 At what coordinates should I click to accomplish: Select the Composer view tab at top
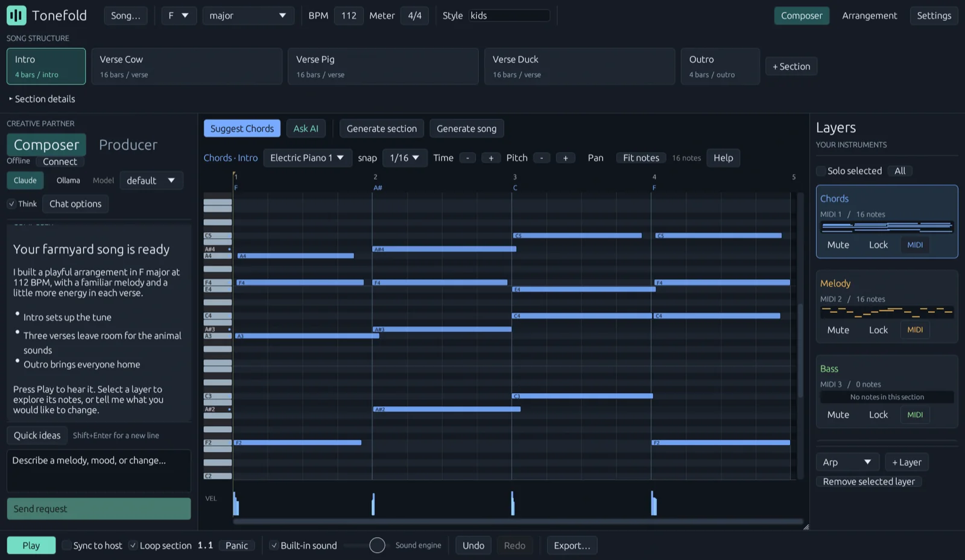click(802, 16)
